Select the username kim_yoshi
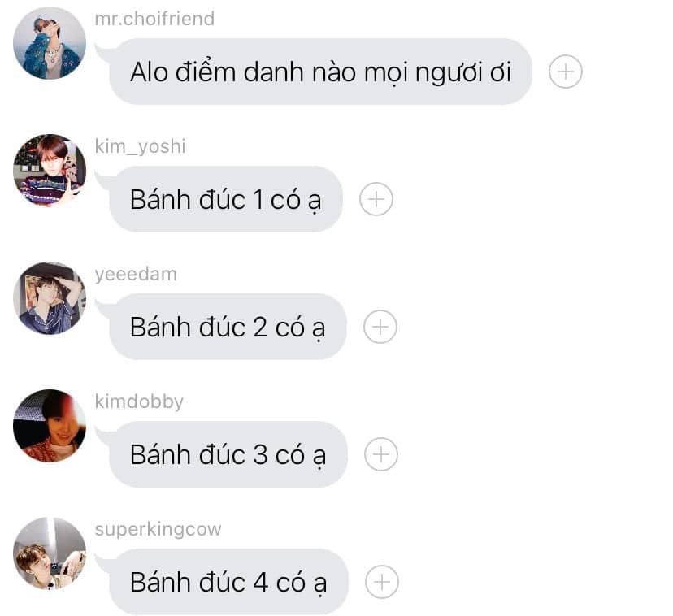Screen dimensions: 673x616 pos(140,146)
